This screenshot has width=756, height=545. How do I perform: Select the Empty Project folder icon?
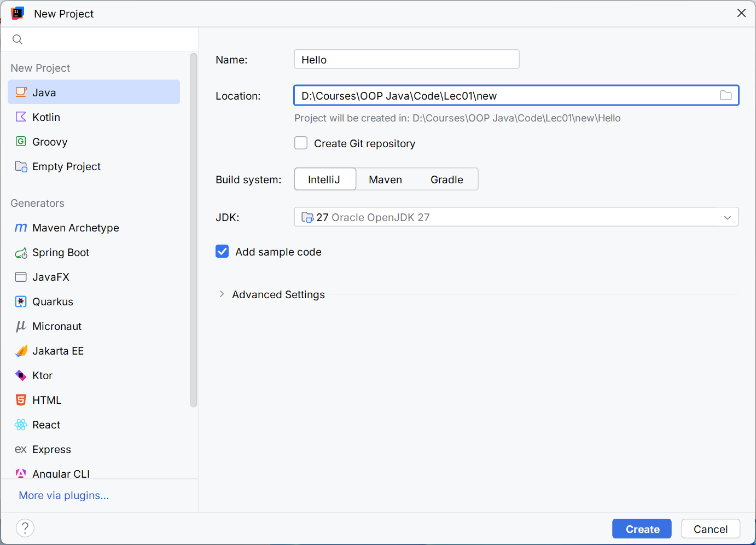click(21, 166)
